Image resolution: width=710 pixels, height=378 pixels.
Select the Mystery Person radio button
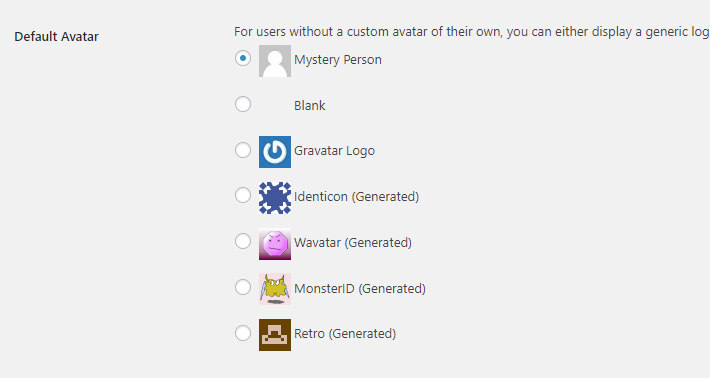pos(243,58)
